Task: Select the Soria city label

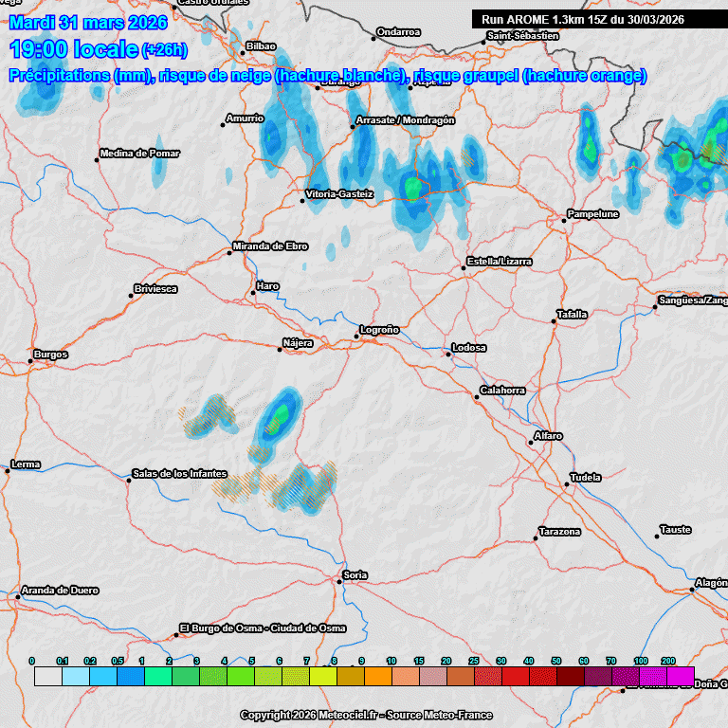Action: 355,575
